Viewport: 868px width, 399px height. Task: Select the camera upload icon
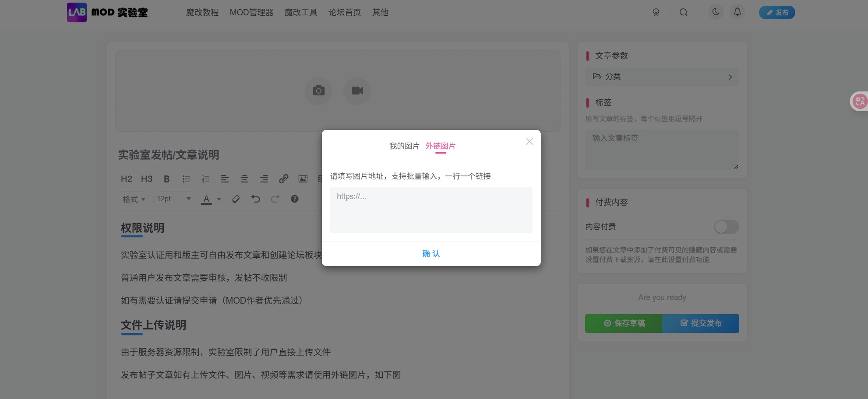click(318, 91)
